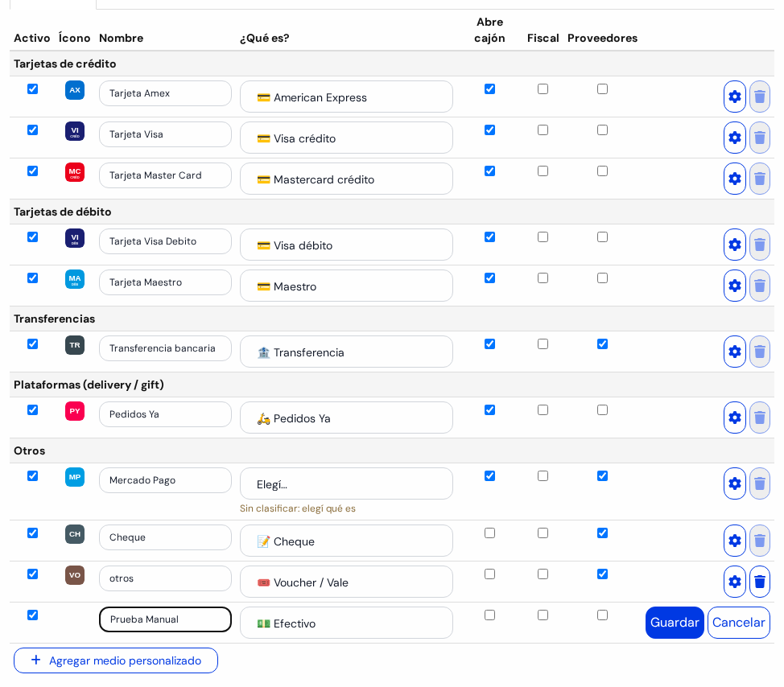Click the brown VO voucher icon badge
Screen dimensions: 784x687
(75, 574)
